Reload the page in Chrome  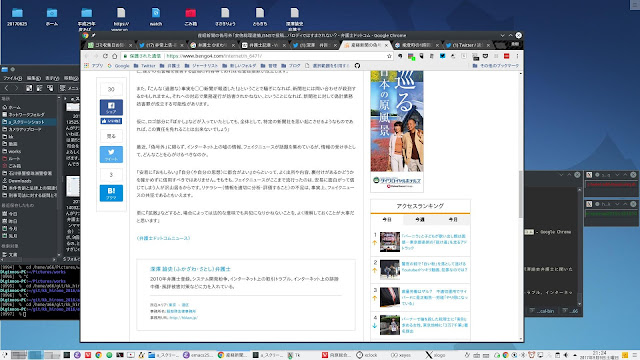105,56
